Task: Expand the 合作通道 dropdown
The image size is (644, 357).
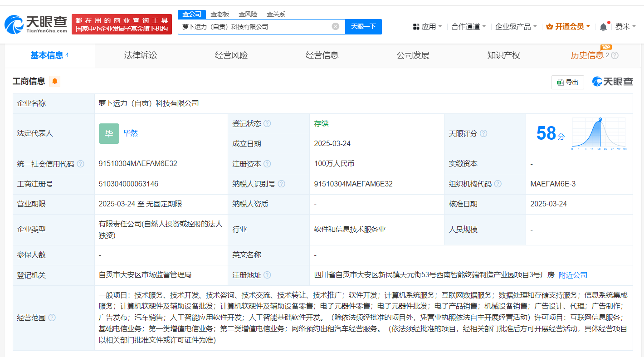Action: [468, 27]
